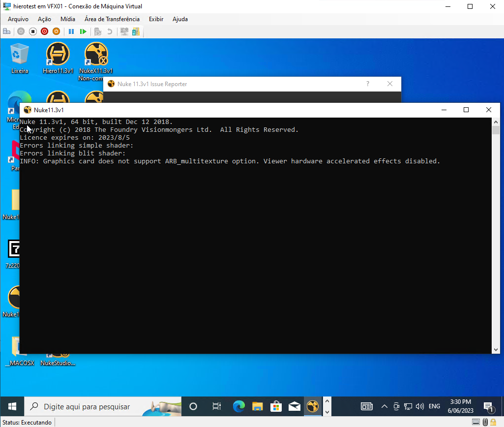
Task: Send Ctrl+Alt+Del via toolbar icon
Action: [x=7, y=31]
